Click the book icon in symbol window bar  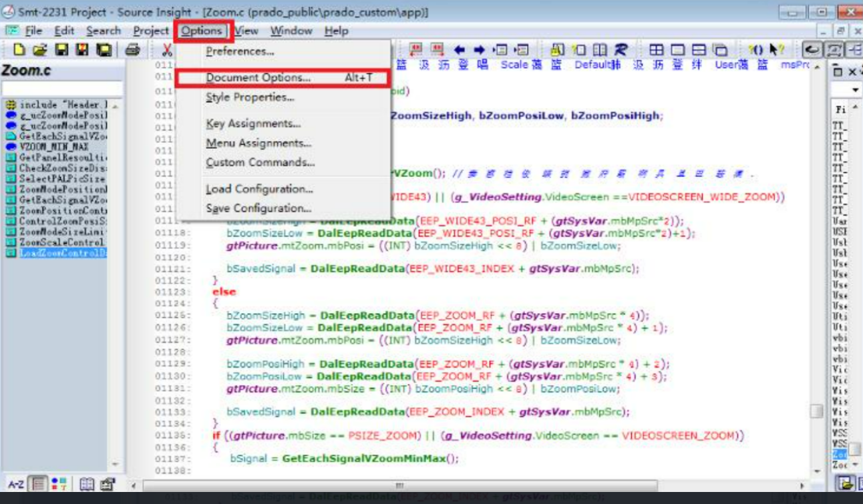coord(87,484)
